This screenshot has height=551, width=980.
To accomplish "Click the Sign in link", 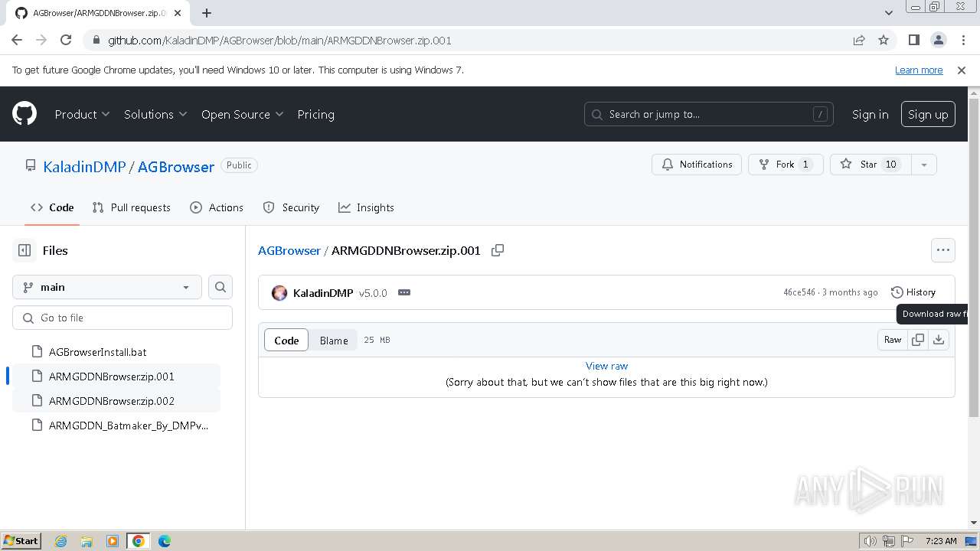I will click(x=871, y=114).
